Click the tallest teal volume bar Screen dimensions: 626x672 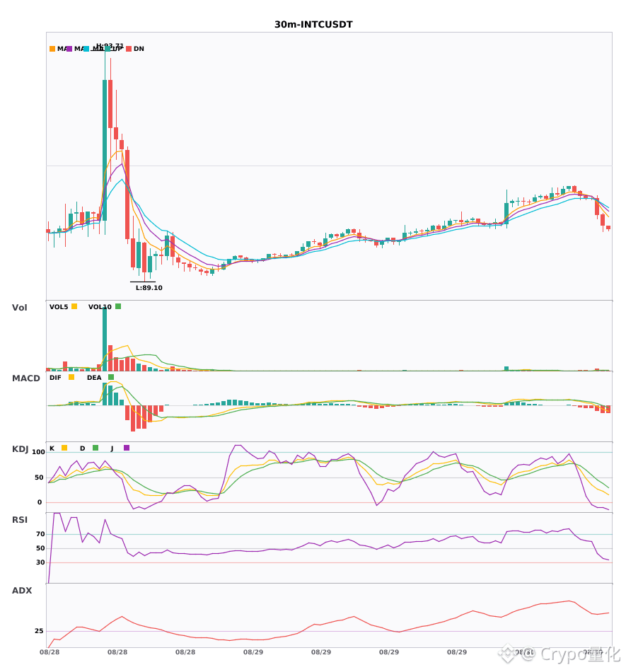105,339
